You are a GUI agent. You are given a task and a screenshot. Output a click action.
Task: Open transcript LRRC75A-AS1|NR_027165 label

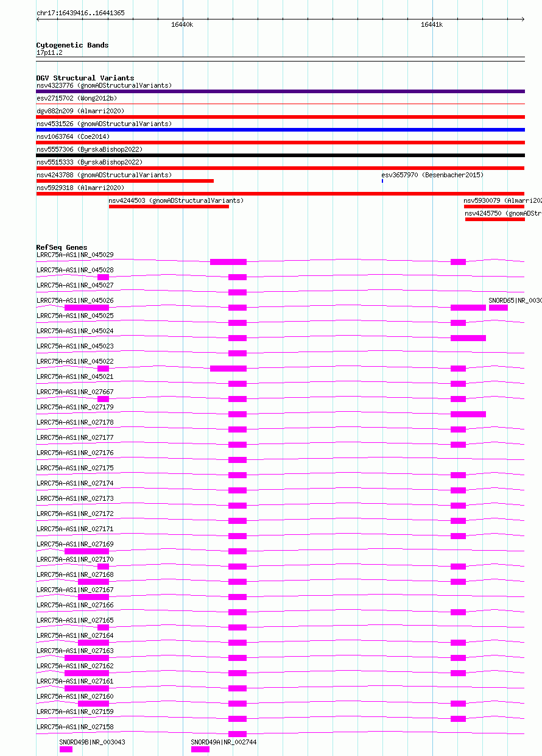click(75, 620)
